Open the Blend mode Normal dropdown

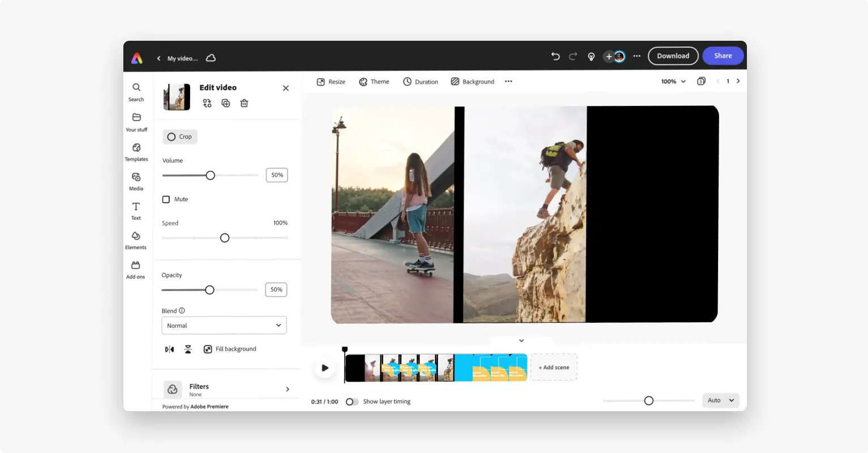pyautogui.click(x=224, y=326)
